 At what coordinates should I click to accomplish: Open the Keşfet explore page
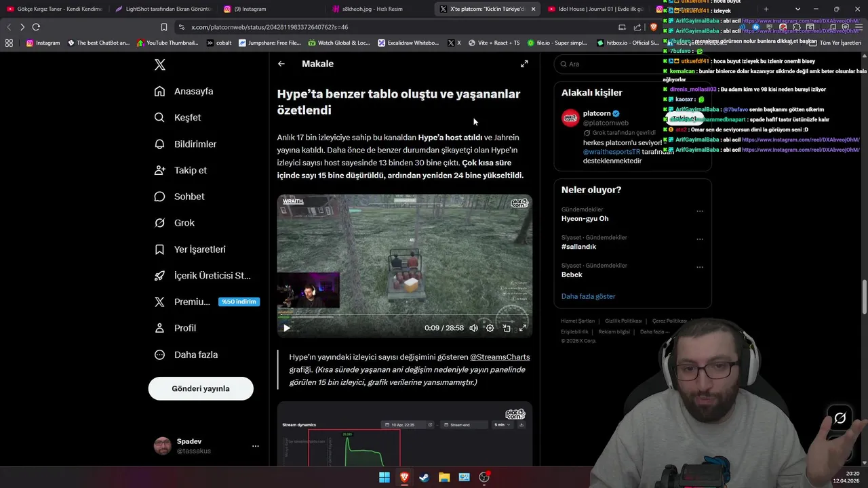[178, 117]
